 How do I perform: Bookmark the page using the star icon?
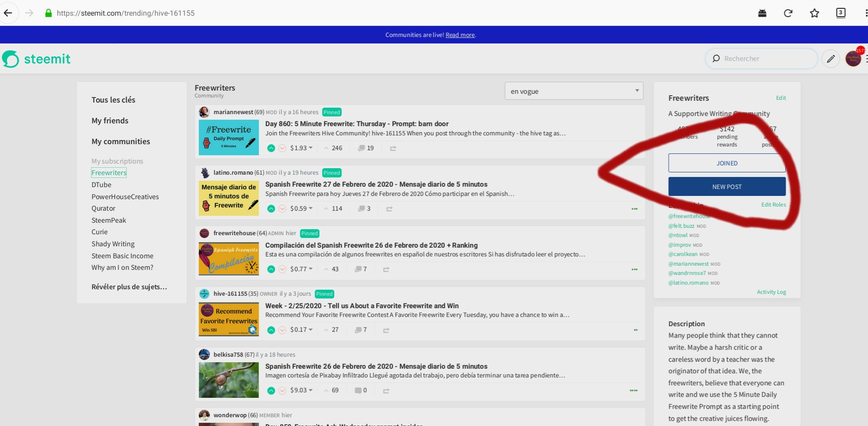coord(814,13)
